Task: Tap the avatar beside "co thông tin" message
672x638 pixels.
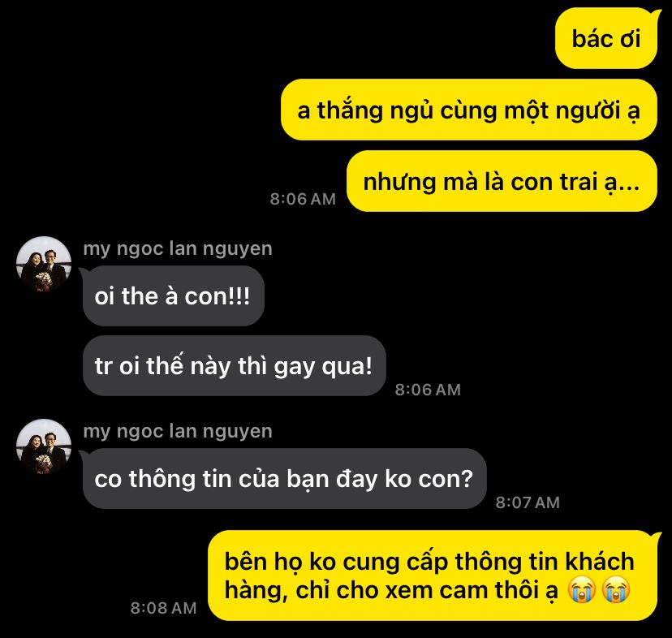Action: [x=44, y=446]
